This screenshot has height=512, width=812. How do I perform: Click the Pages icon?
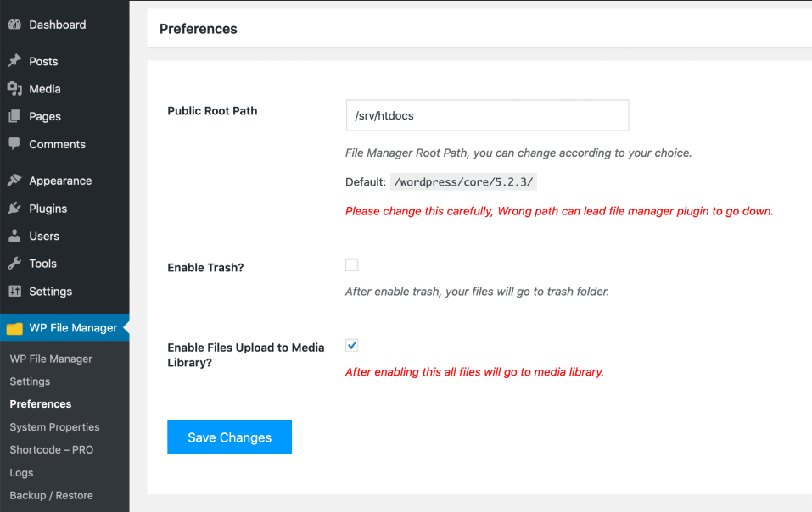point(14,116)
